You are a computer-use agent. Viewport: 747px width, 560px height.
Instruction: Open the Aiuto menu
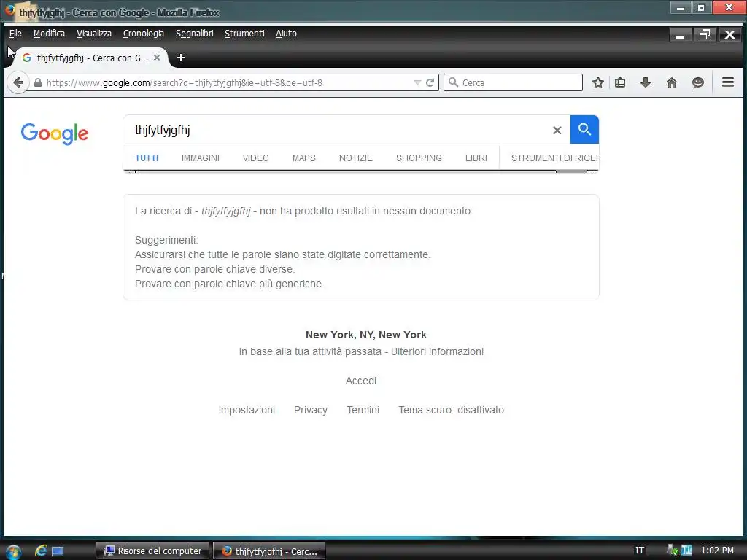286,34
